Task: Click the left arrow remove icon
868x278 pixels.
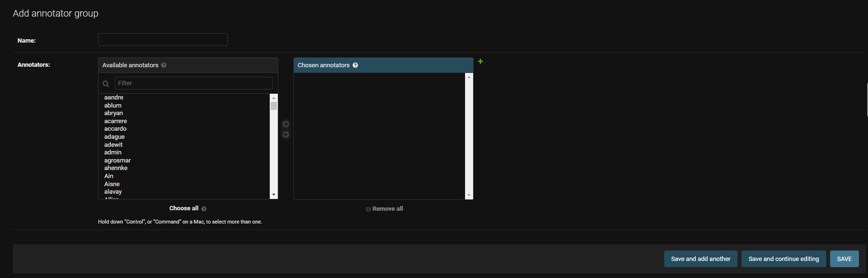Action: (x=286, y=135)
